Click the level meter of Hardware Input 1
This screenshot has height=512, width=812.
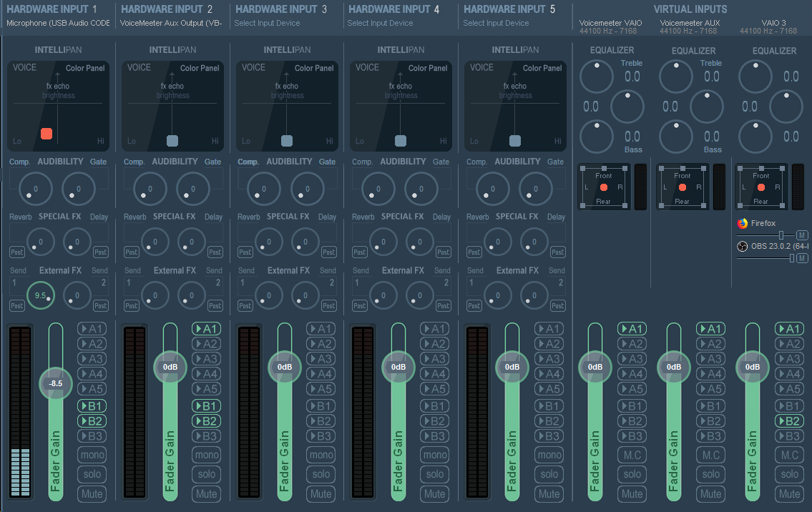[x=20, y=412]
